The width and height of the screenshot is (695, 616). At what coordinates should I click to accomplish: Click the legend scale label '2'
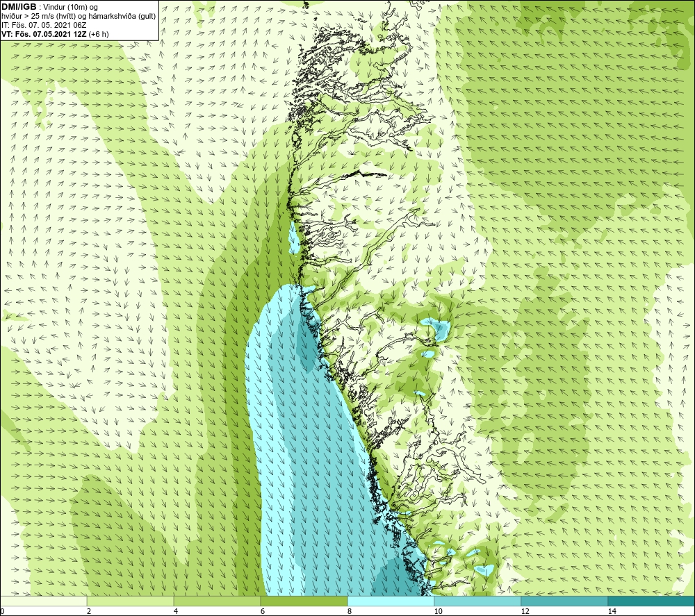[89, 611]
